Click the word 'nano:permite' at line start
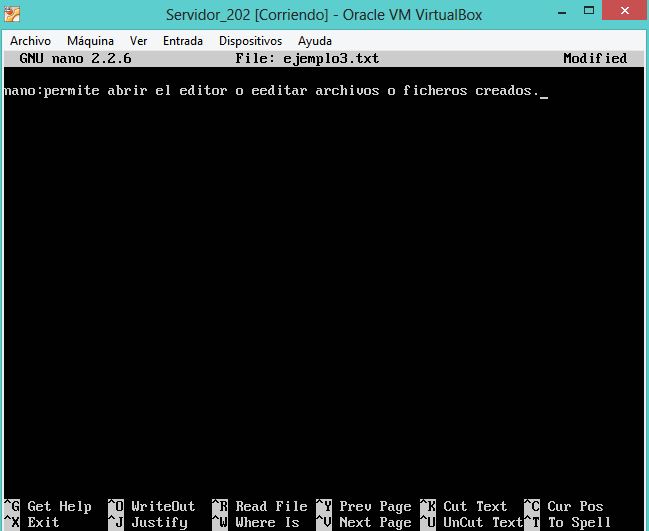 pos(52,91)
